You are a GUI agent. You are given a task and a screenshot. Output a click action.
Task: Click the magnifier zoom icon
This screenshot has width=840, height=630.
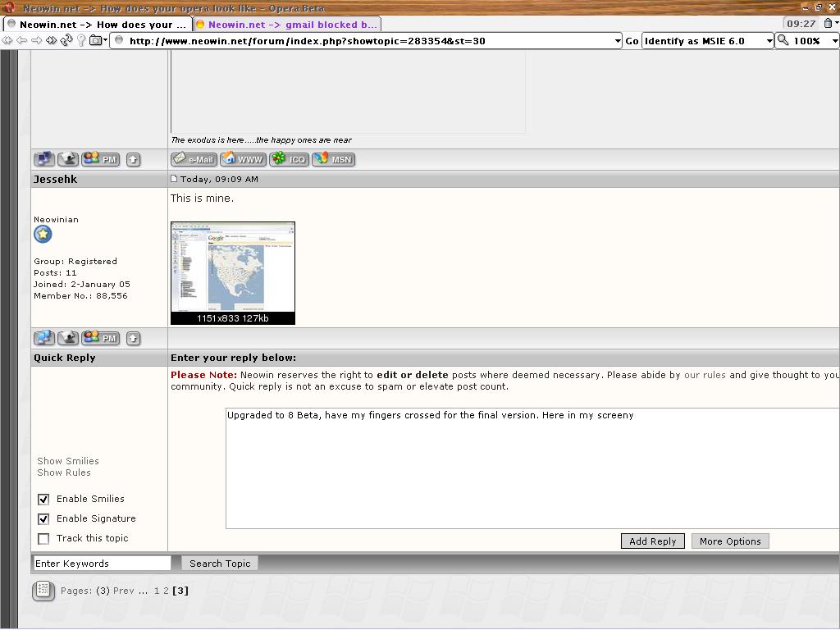point(783,41)
